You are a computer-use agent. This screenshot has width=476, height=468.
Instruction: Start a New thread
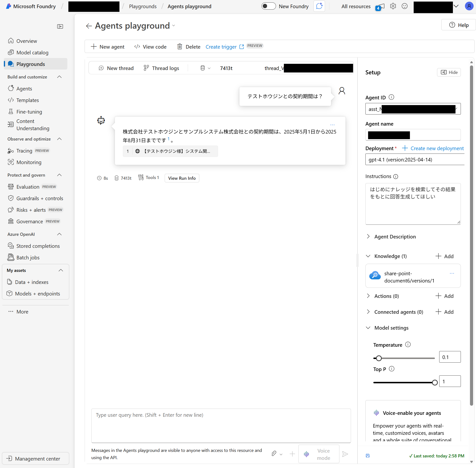click(x=116, y=68)
